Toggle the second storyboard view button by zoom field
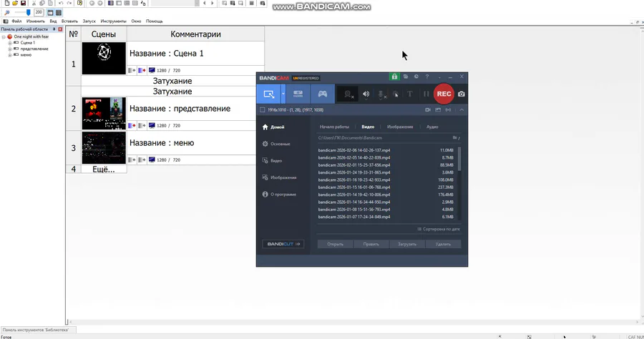This screenshot has height=339, width=644. point(59,12)
